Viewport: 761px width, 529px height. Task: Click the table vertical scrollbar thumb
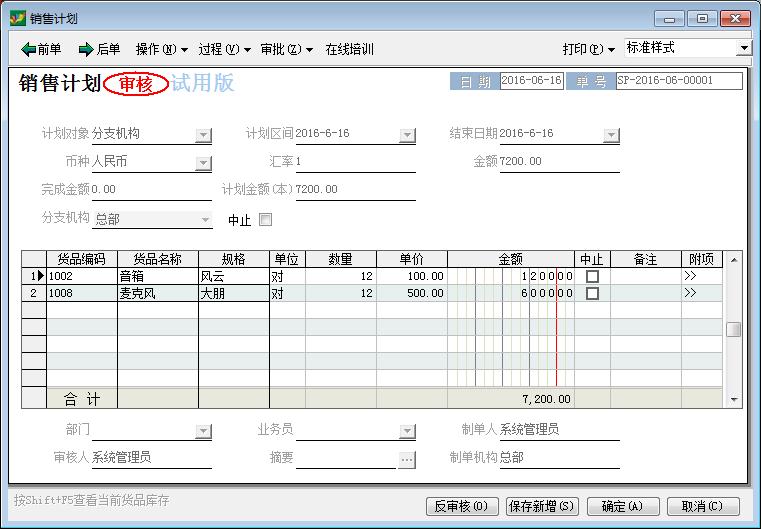(x=734, y=330)
